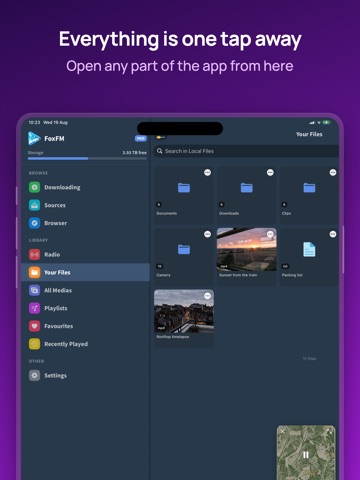Open the Documents folder
Image resolution: width=360 pixels, height=480 pixels.
(184, 195)
